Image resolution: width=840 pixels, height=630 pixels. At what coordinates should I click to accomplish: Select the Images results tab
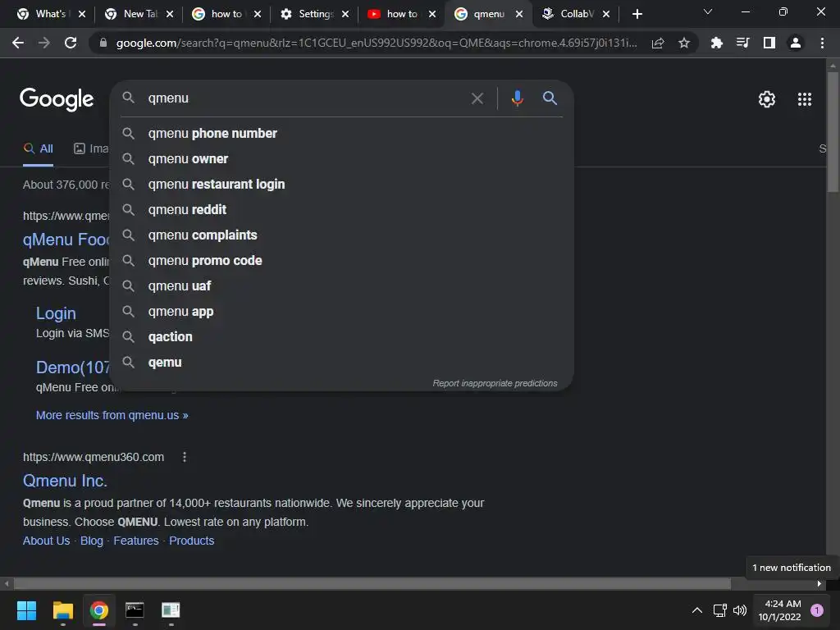[x=91, y=149]
